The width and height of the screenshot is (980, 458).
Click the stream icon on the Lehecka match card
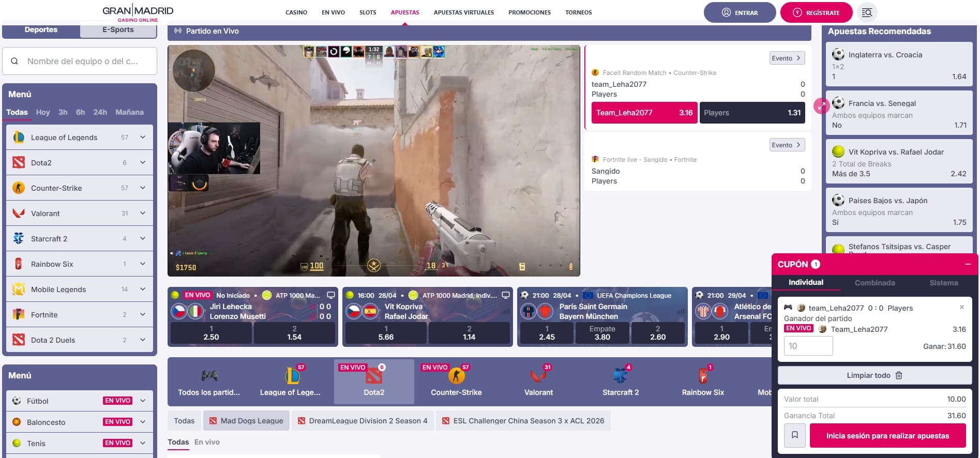click(x=331, y=295)
